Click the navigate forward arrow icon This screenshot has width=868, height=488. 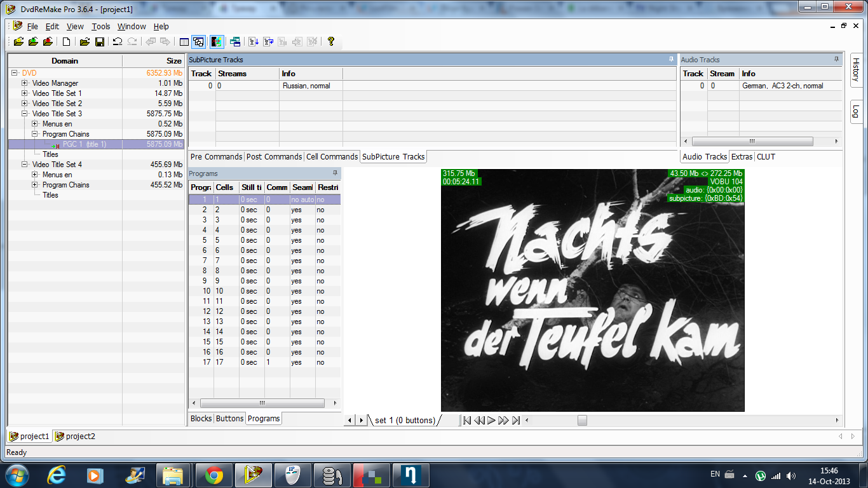[165, 42]
